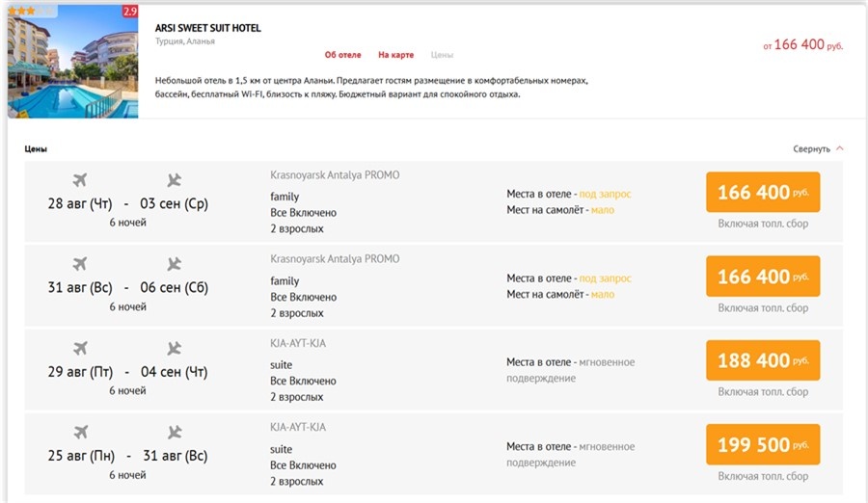868x503 pixels.
Task: Open the На карте tab
Action: coord(395,55)
